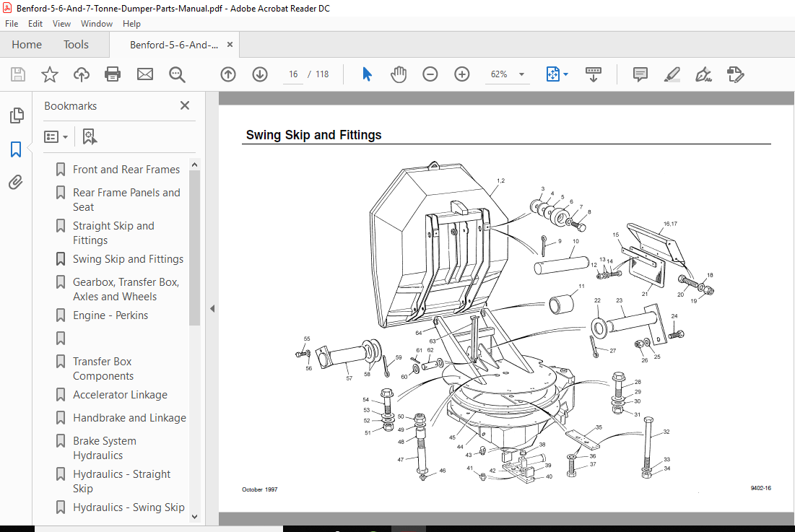795x532 pixels.
Task: Click the bookmarks scrollbar down arrow
Action: coord(195,517)
